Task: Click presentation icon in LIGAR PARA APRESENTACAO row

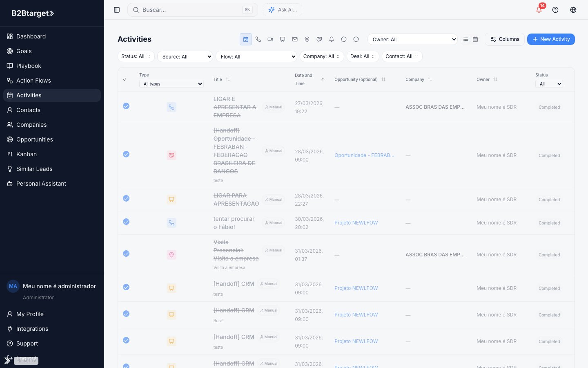Action: pyautogui.click(x=171, y=200)
